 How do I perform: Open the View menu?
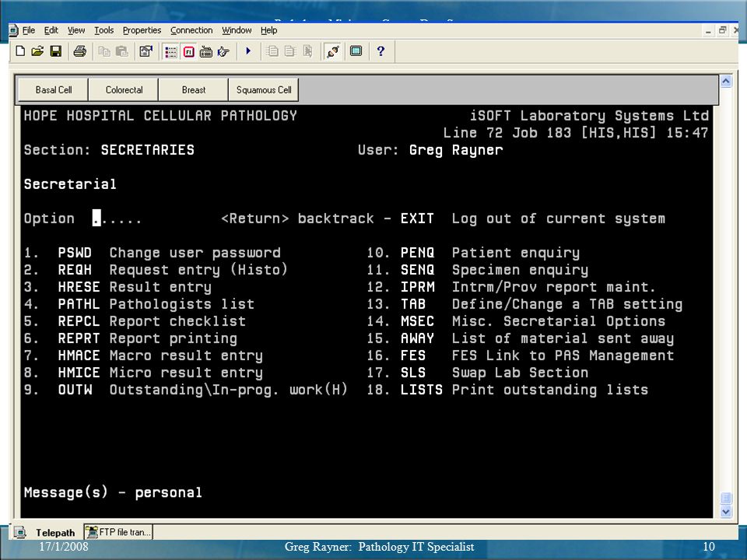pyautogui.click(x=76, y=30)
